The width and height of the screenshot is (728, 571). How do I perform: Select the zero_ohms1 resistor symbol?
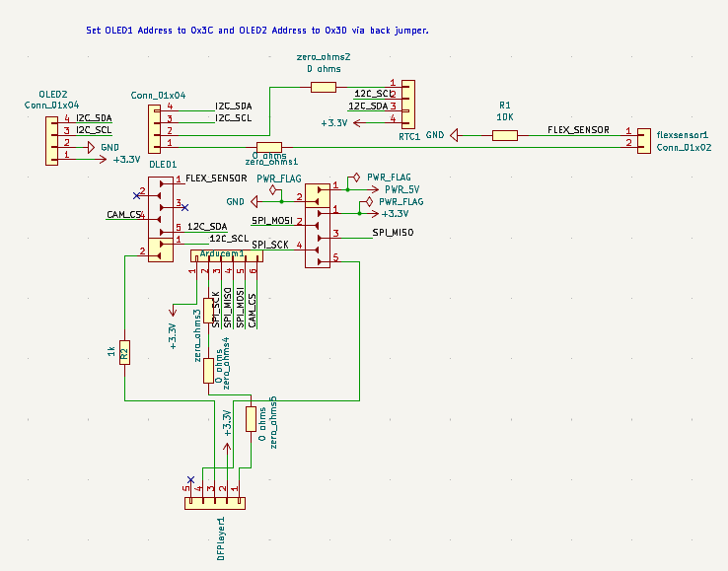(269, 147)
